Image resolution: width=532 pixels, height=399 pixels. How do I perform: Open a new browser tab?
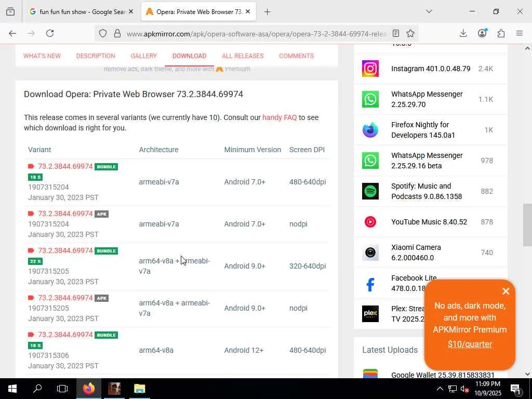click(x=268, y=12)
